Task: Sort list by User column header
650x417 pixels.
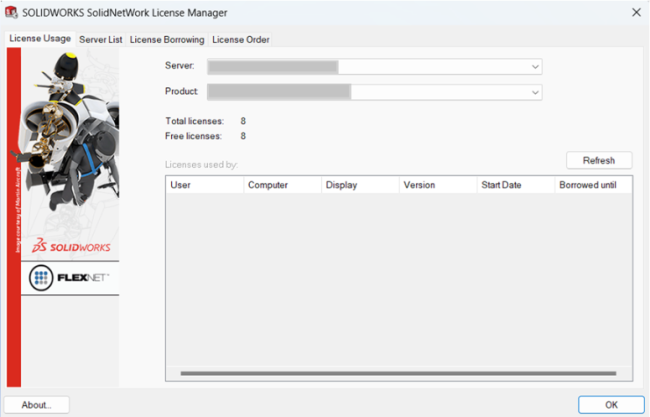Action: tap(204, 185)
